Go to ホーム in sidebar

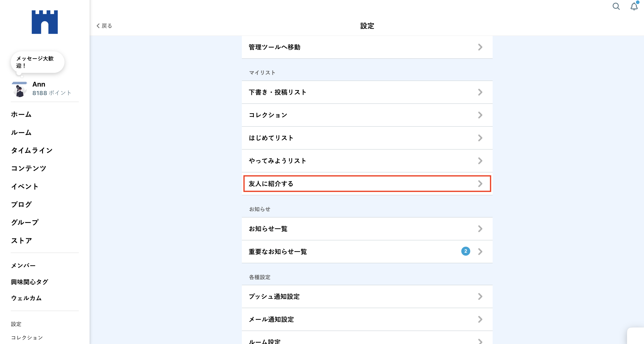(21, 114)
